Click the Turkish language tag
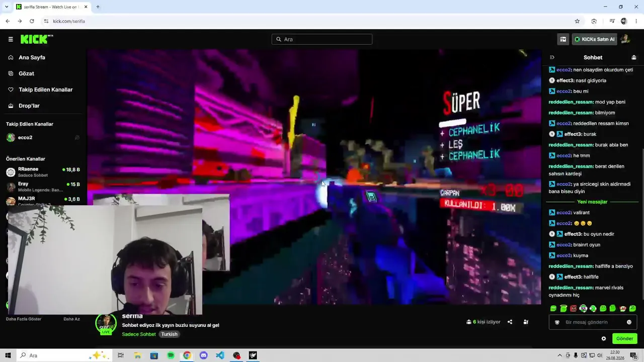 (x=169, y=334)
